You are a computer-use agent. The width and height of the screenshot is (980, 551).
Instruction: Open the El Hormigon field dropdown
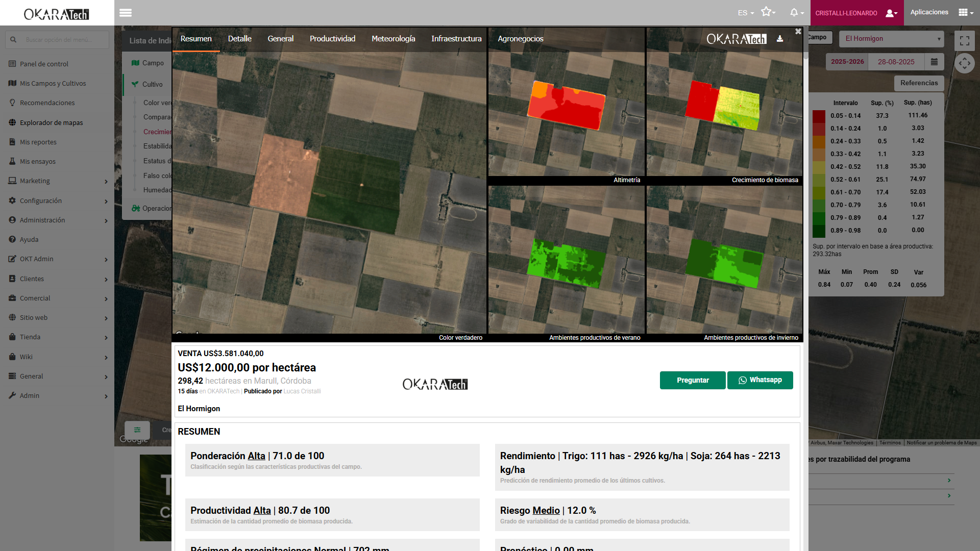click(892, 39)
